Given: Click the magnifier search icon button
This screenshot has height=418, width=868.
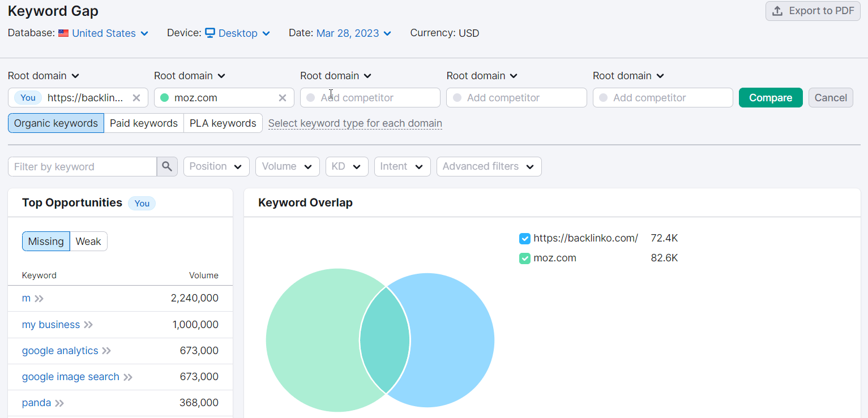Looking at the screenshot, I should [167, 166].
